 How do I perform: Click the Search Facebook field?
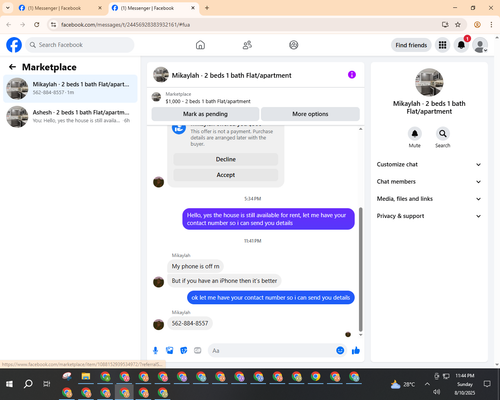point(80,45)
